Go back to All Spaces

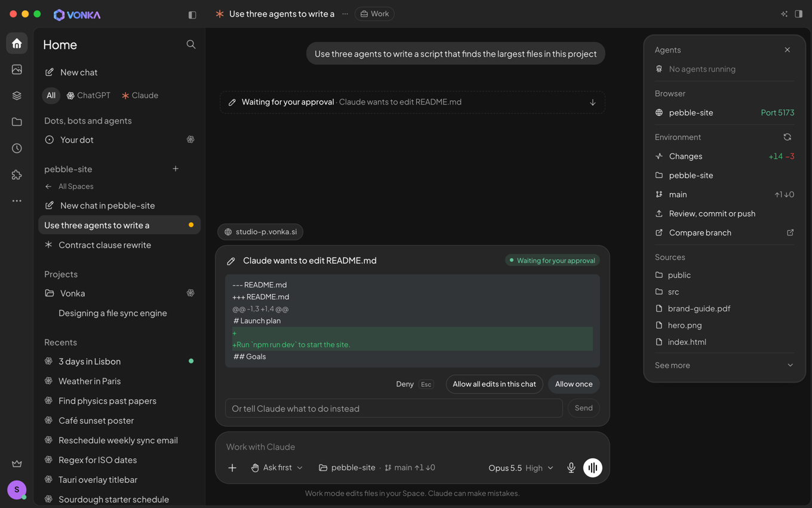pyautogui.click(x=69, y=186)
